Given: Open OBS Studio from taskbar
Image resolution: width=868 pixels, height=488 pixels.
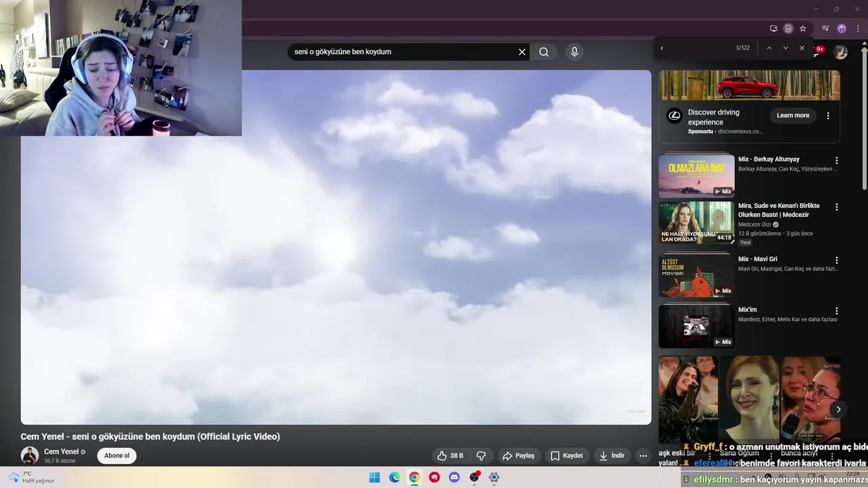Looking at the screenshot, I should click(474, 477).
